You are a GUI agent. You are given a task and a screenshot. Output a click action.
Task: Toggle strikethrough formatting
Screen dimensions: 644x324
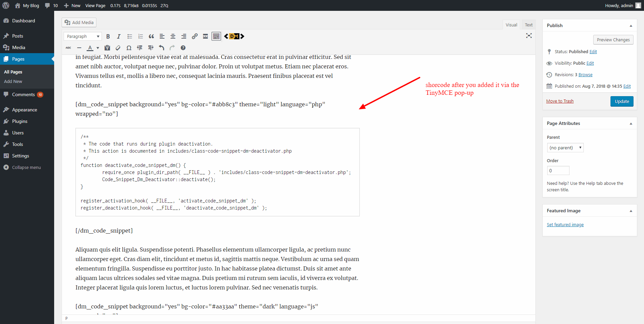[x=68, y=48]
